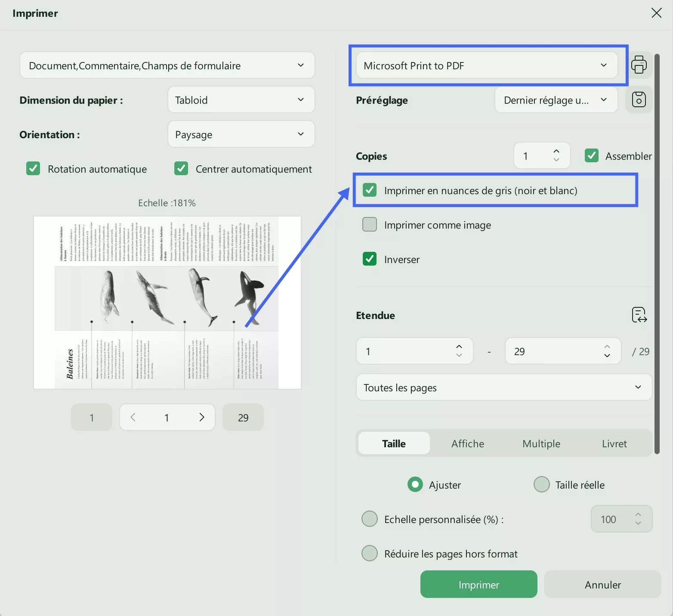Uncheck the Inverser checkbox
Image resolution: width=673 pixels, height=616 pixels.
(x=370, y=259)
